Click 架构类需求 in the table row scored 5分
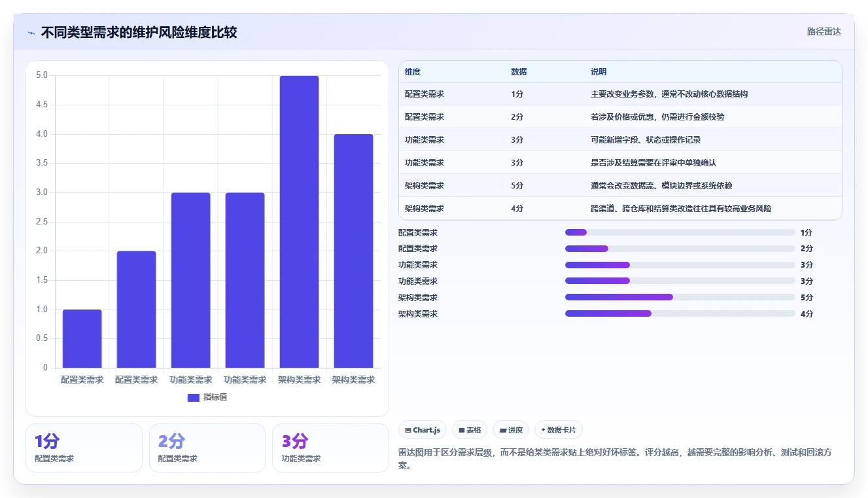 pyautogui.click(x=425, y=186)
